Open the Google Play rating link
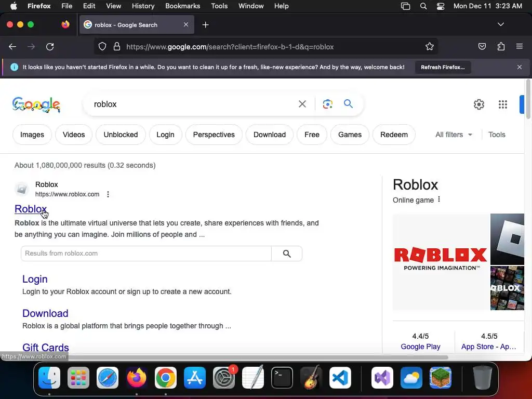The height and width of the screenshot is (399, 532). click(420, 347)
